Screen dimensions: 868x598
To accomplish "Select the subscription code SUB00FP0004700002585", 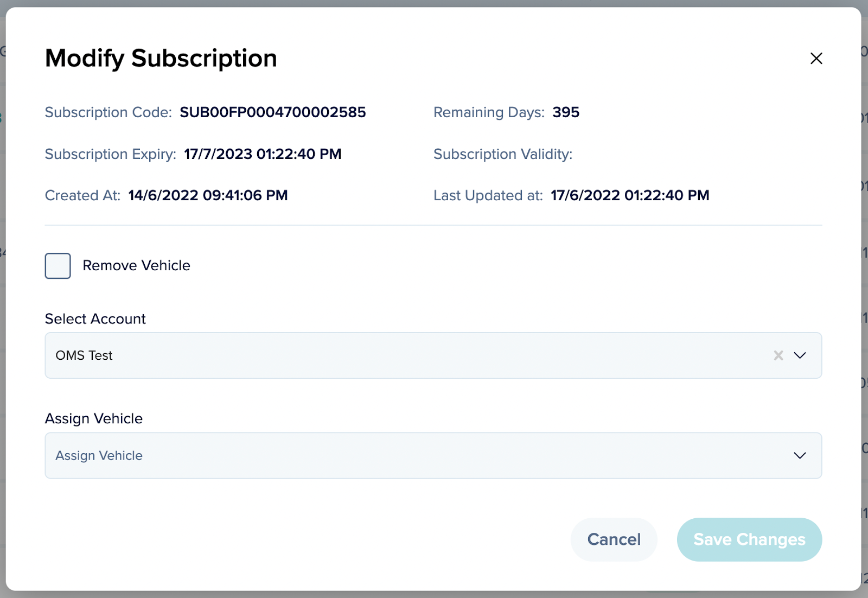I will pyautogui.click(x=272, y=112).
